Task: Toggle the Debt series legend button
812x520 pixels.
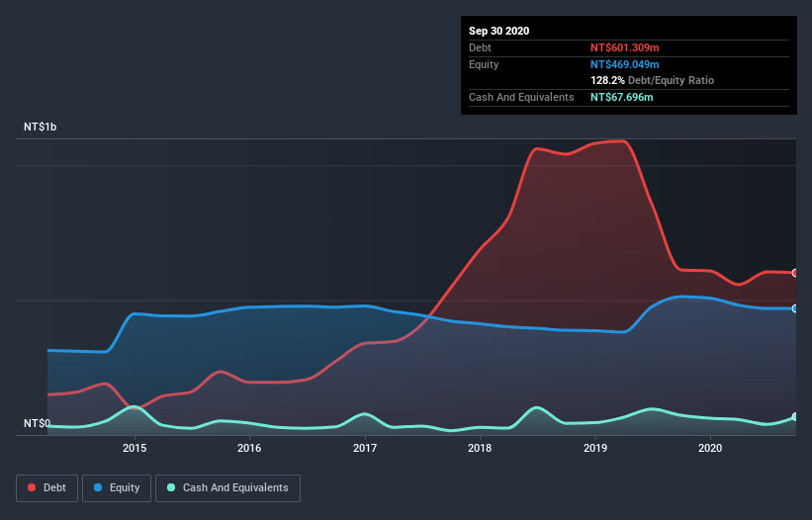Action: [x=47, y=488]
